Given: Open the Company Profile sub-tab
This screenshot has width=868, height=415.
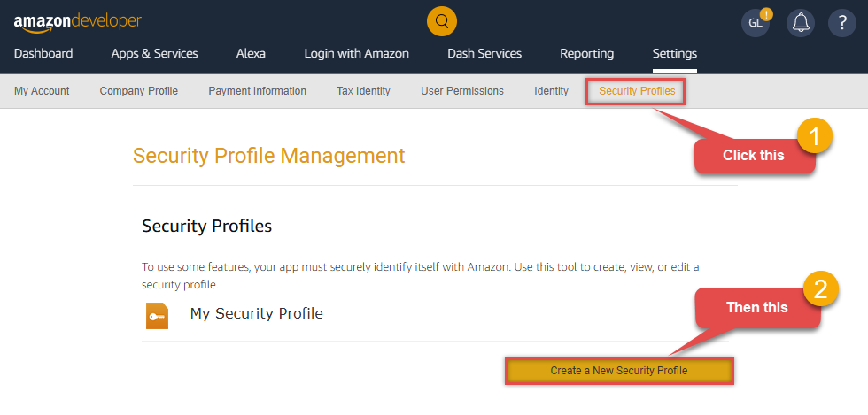Looking at the screenshot, I should 139,91.
